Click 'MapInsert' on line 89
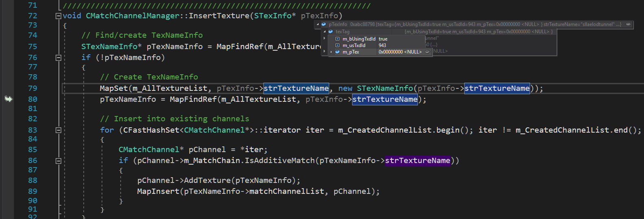 pos(158,191)
